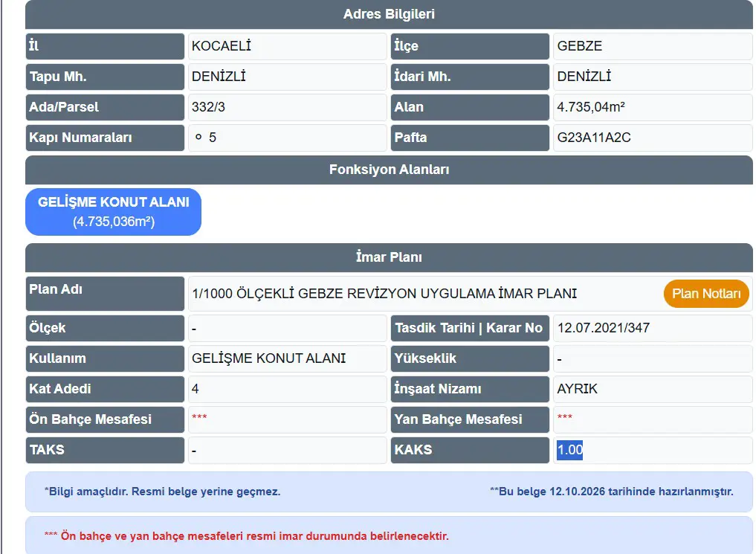Click the document date note 12.10.2026
The height and width of the screenshot is (554, 756).
(x=611, y=492)
